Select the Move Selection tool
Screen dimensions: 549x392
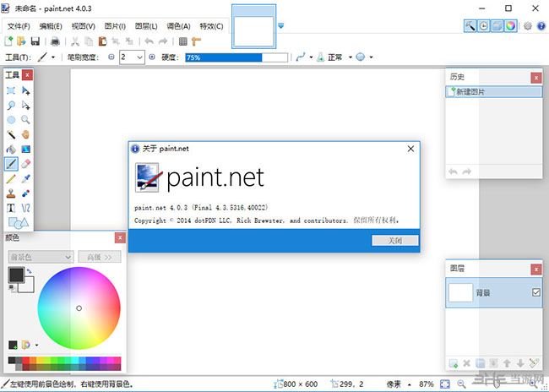25,105
